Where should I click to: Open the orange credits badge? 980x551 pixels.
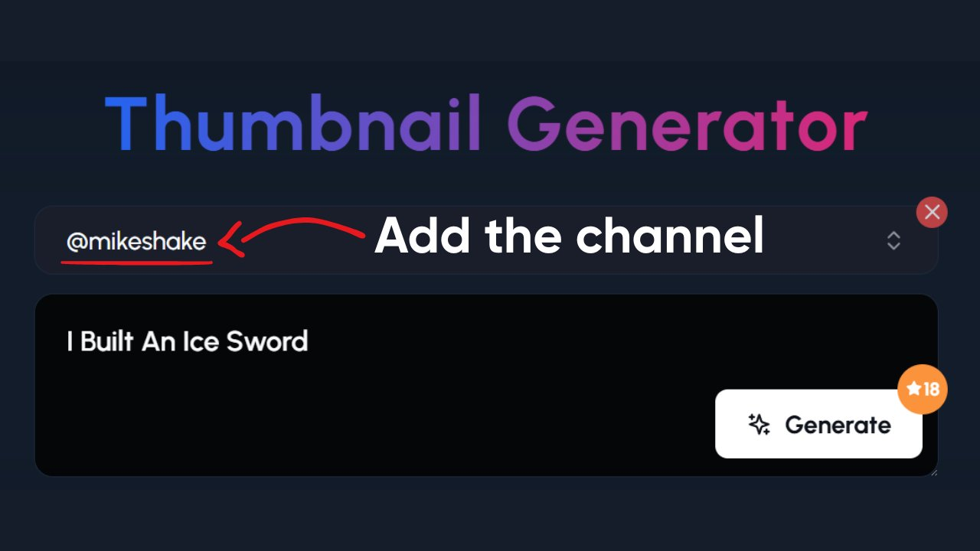tap(923, 390)
